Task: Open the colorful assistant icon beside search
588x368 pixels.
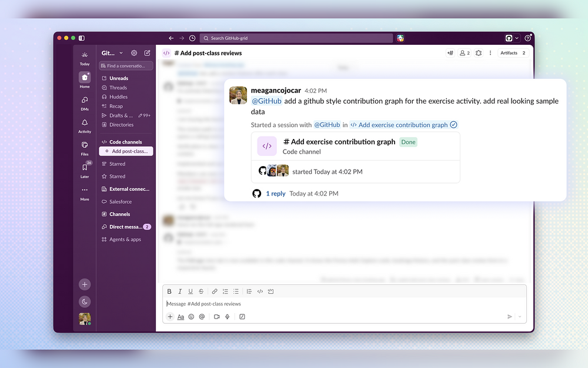Action: [x=400, y=38]
